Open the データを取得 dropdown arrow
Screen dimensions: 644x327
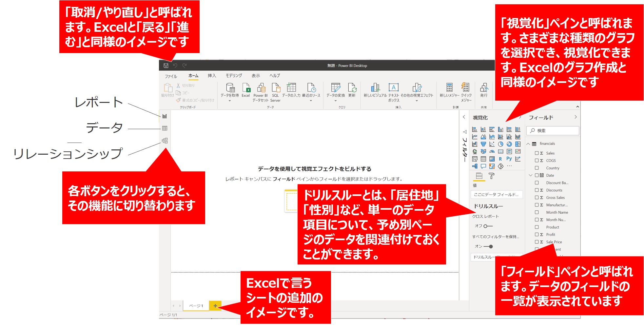[x=230, y=101]
